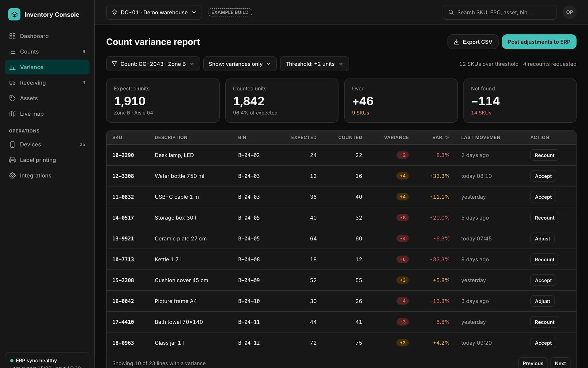Viewport: 588px width, 368px height.
Task: Click the Live map icon
Action: pos(12,114)
